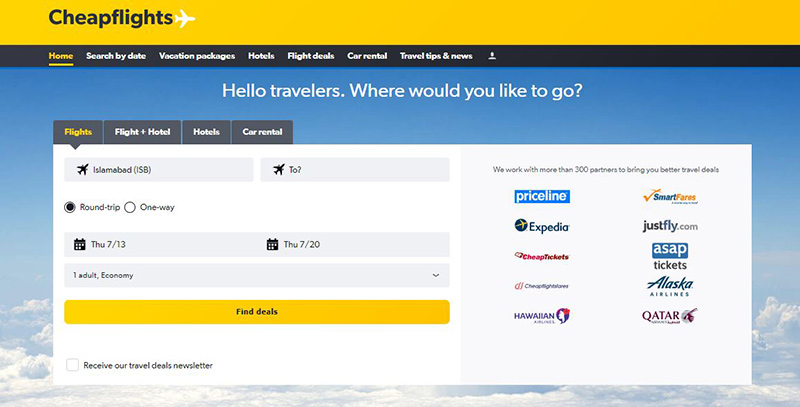
Task: Select the One-way radio button
Action: 130,207
